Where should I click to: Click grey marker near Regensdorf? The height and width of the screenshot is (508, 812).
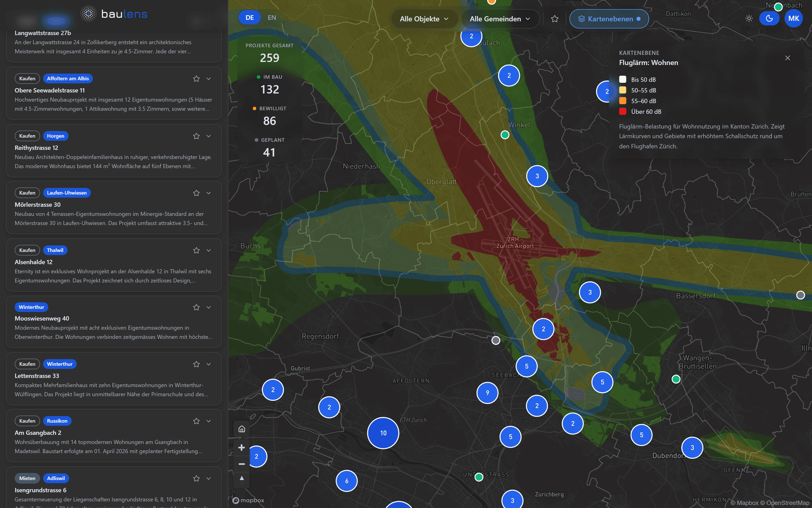tap(496, 340)
